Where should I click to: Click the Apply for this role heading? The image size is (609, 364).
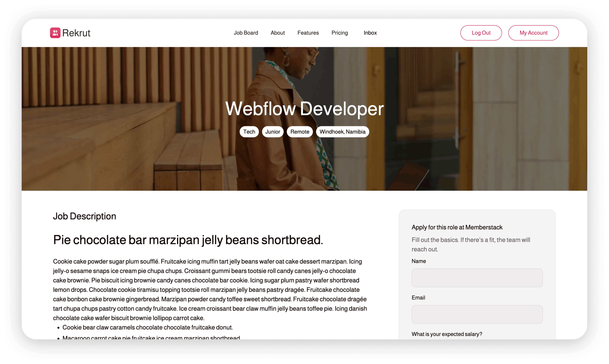click(x=457, y=227)
